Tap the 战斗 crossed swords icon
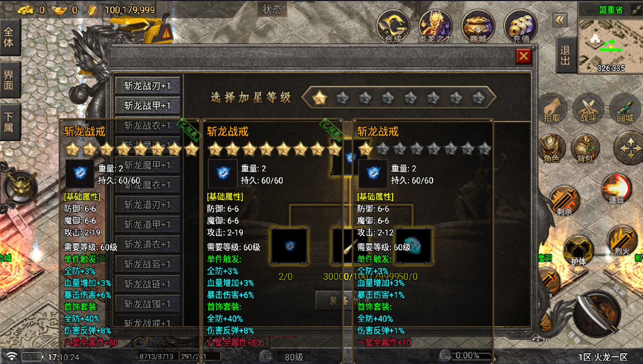 point(588,110)
